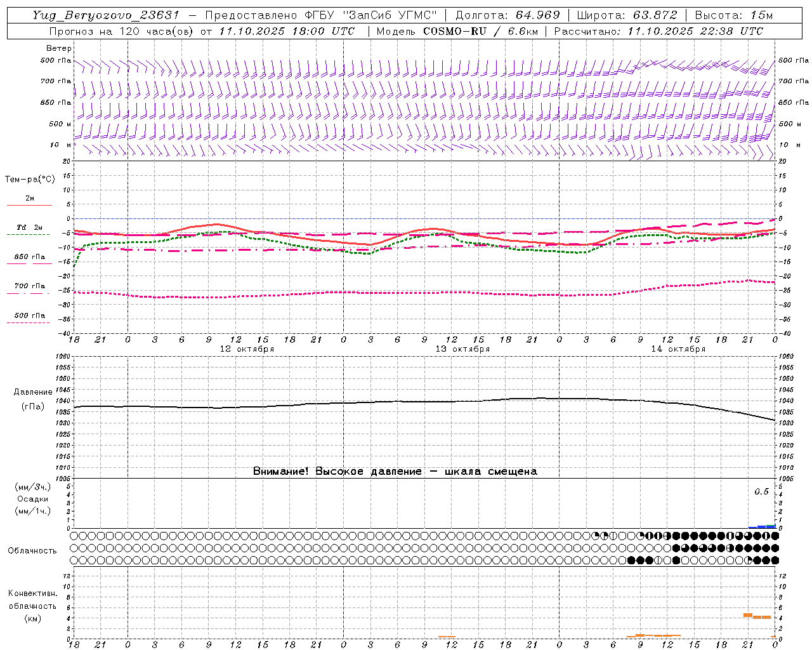Click the 14 октября date label
The width and height of the screenshot is (812, 650).
pyautogui.click(x=678, y=349)
